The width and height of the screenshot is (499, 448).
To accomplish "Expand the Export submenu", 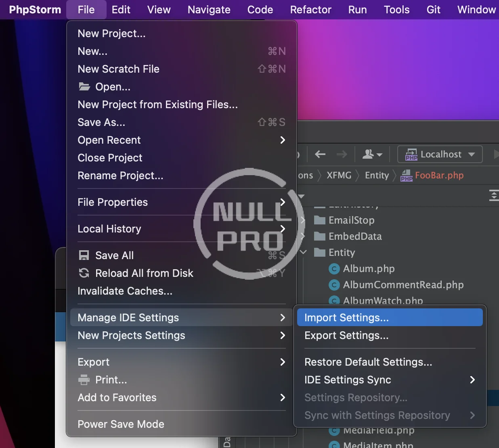I will point(181,362).
